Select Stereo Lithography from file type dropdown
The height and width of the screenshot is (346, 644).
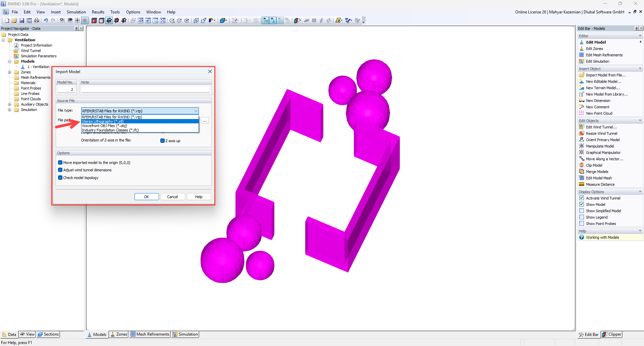tap(103, 121)
